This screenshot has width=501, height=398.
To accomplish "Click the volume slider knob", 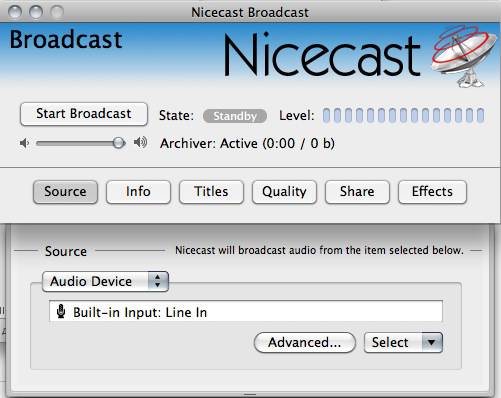I will 118,143.
